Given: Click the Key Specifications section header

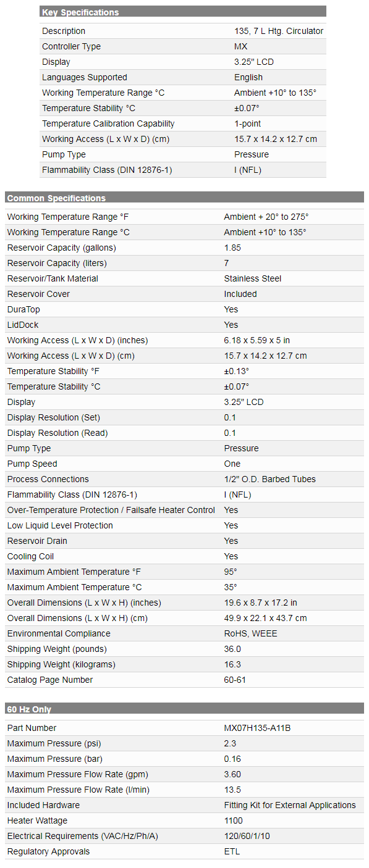Looking at the screenshot, I should [x=183, y=12].
